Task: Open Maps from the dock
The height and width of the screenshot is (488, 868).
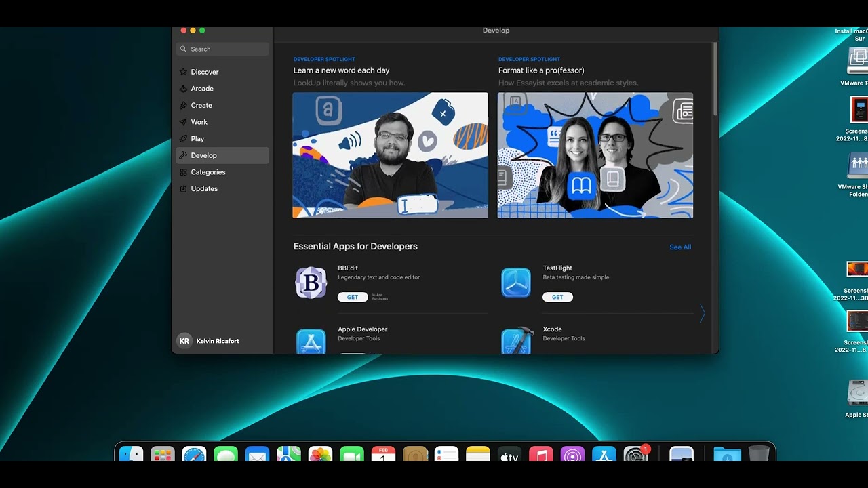Action: click(x=289, y=454)
